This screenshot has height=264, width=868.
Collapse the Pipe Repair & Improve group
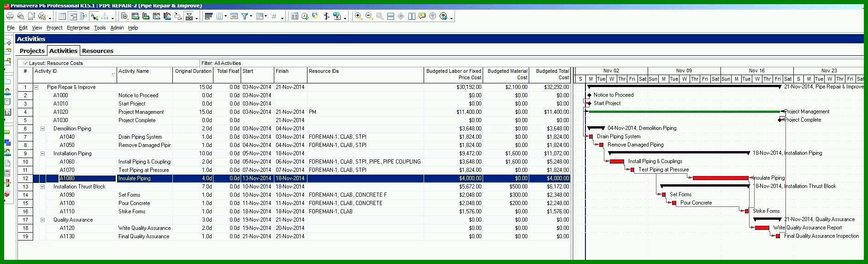click(36, 87)
